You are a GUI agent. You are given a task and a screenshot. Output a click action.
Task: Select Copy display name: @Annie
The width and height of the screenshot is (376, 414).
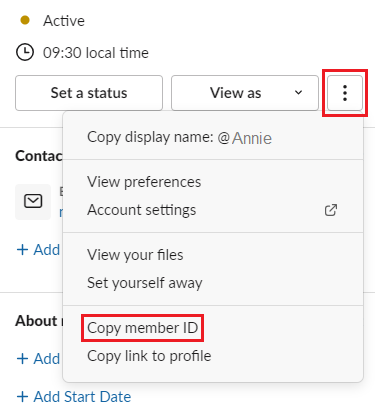pos(213,137)
